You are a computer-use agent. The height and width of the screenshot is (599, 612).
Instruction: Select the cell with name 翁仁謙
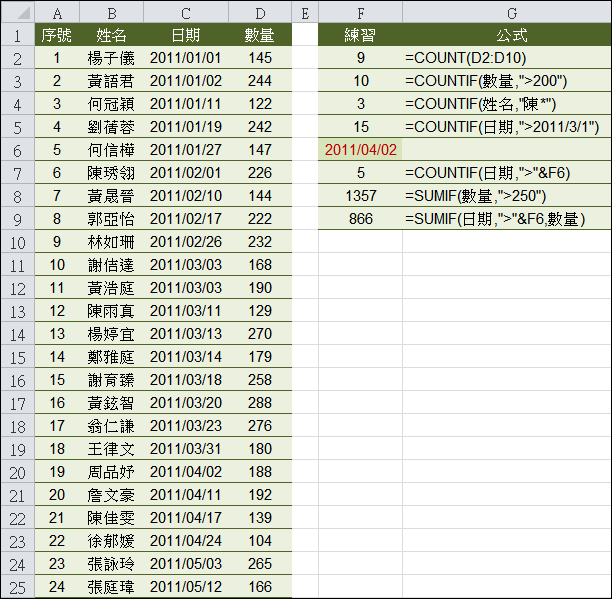point(112,425)
